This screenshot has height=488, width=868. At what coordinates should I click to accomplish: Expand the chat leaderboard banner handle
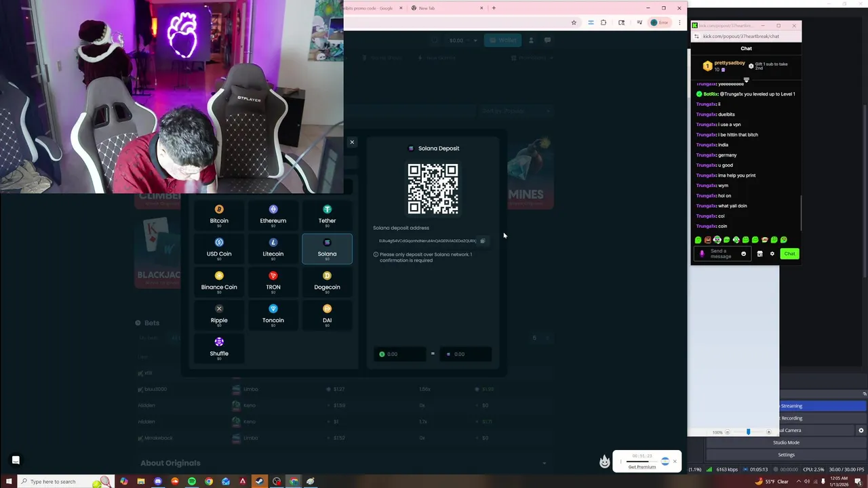(x=746, y=79)
